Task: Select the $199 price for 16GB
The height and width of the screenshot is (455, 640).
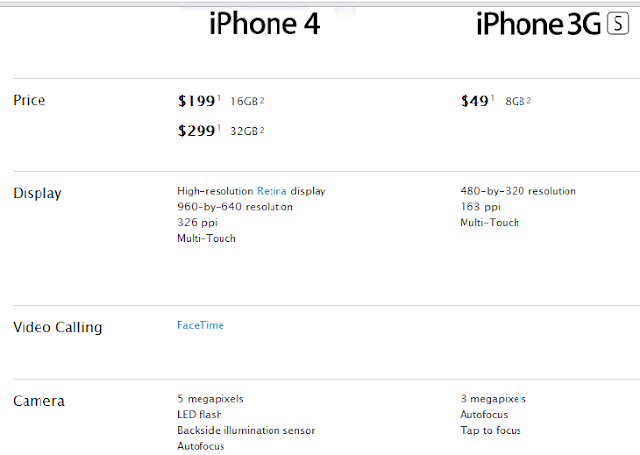Action: pos(196,101)
